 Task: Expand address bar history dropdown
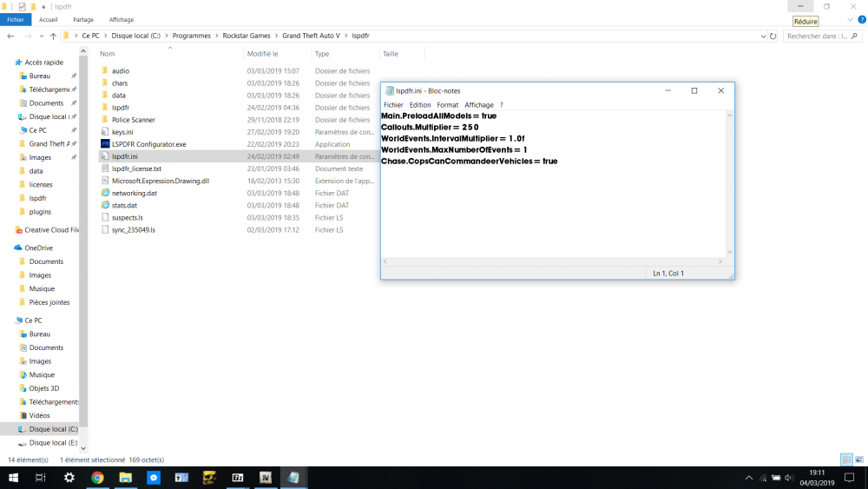[x=763, y=36]
